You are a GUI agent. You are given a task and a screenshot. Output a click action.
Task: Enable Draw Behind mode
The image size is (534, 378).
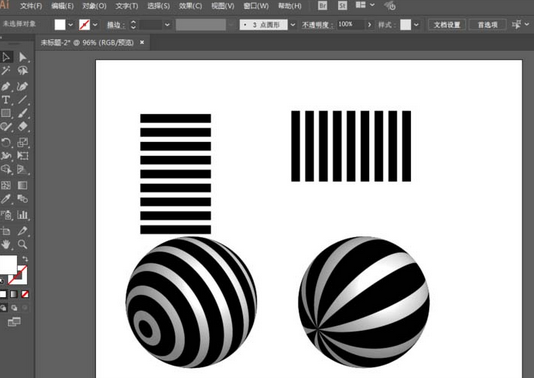tap(14, 308)
